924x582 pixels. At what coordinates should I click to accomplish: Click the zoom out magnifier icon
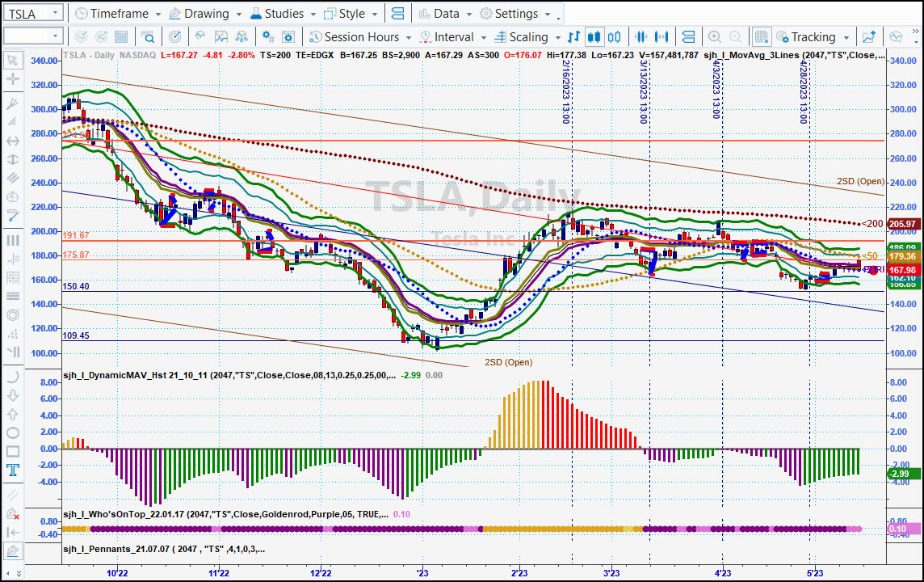pyautogui.click(x=735, y=37)
